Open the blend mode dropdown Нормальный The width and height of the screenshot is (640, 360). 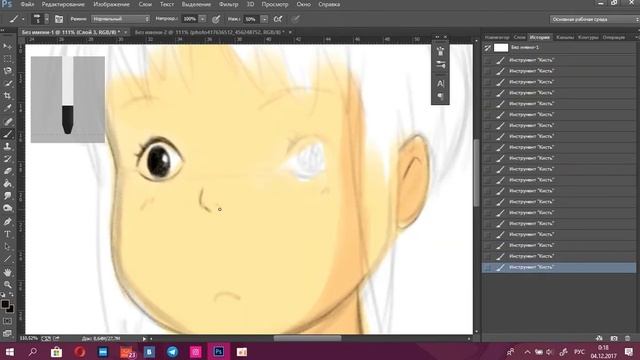120,19
